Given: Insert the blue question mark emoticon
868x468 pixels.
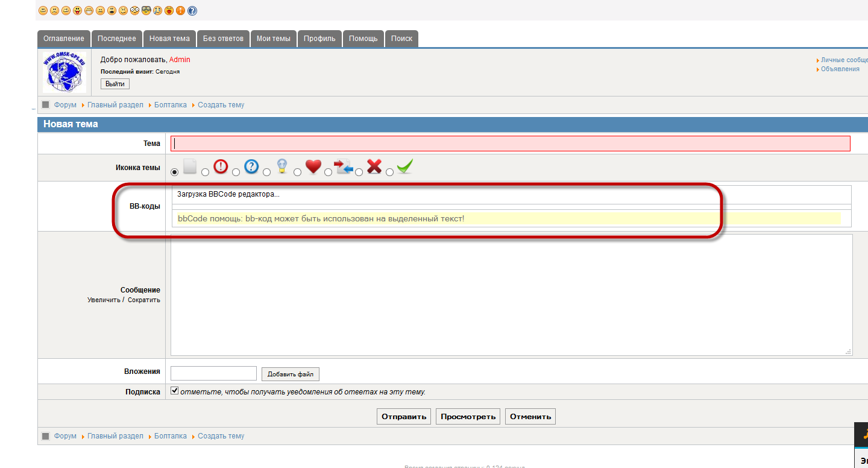Looking at the screenshot, I should coord(192,11).
